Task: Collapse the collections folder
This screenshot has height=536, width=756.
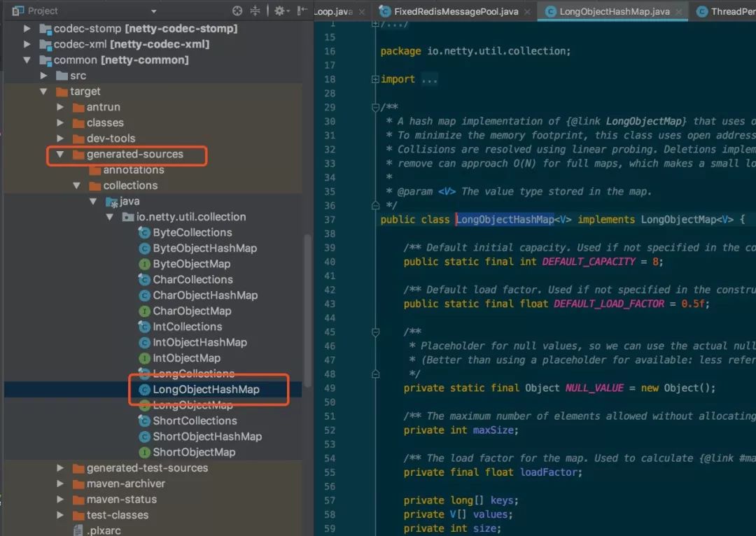Action: click(x=76, y=185)
